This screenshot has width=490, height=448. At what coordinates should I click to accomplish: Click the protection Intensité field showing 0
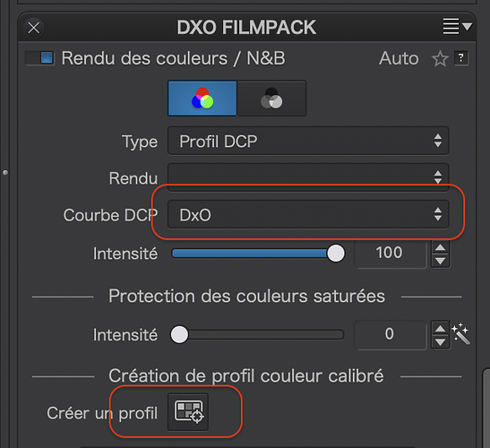pyautogui.click(x=390, y=334)
